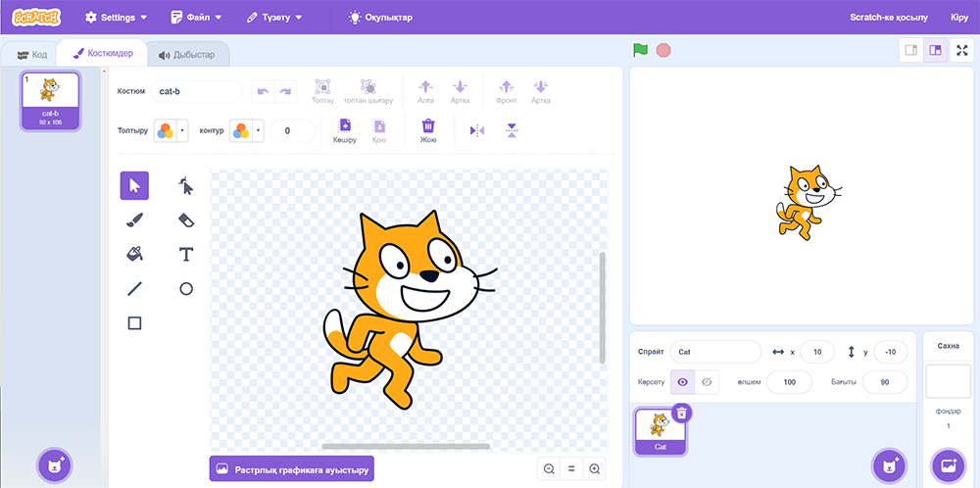This screenshot has width=980, height=488.
Task: Zoom out the costume canvas
Action: [549, 468]
